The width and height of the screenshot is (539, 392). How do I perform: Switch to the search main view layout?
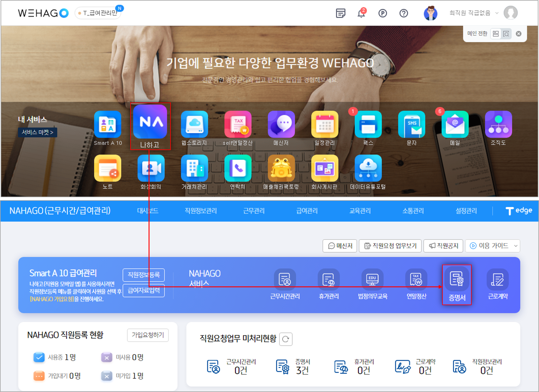click(506, 34)
